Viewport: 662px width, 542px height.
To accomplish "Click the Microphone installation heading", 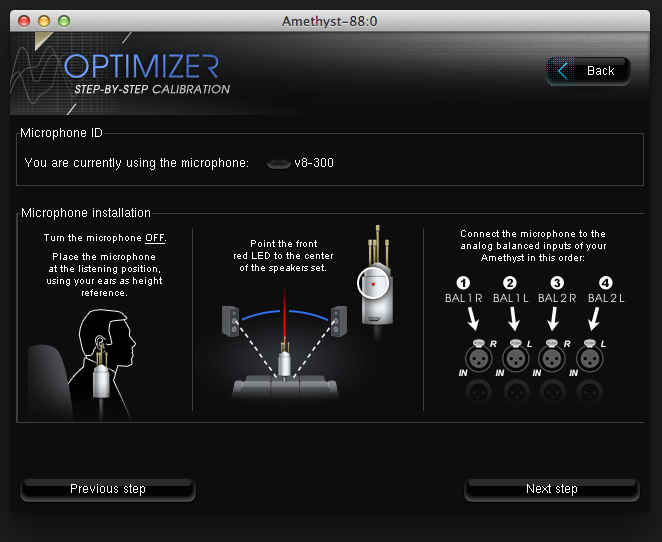I will 86,213.
